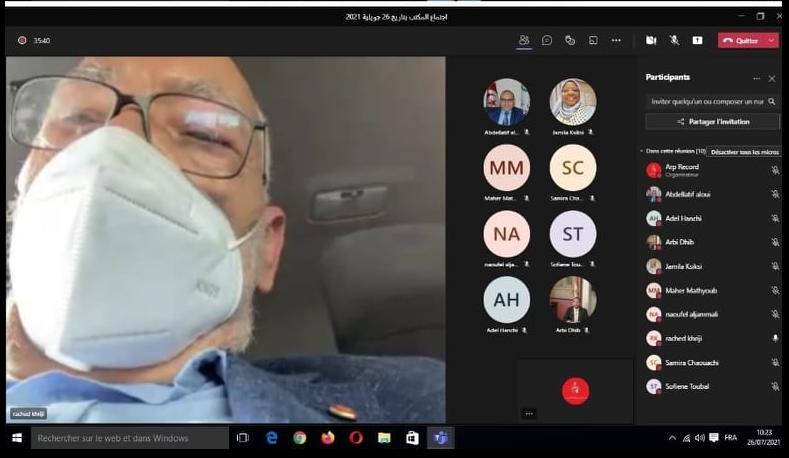Open the More actions ellipsis menu
The image size is (789, 458).
click(x=616, y=40)
